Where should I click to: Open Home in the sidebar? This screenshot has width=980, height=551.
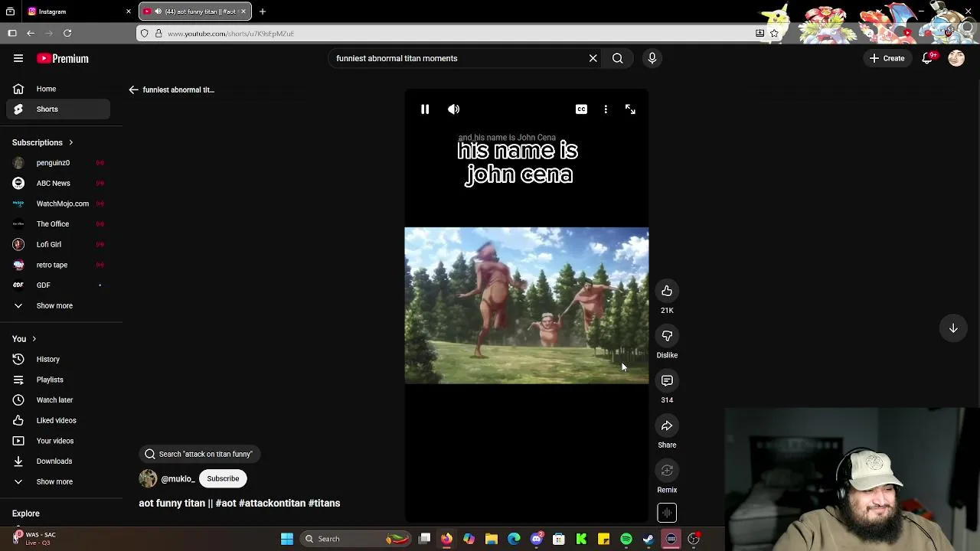pyautogui.click(x=58, y=89)
